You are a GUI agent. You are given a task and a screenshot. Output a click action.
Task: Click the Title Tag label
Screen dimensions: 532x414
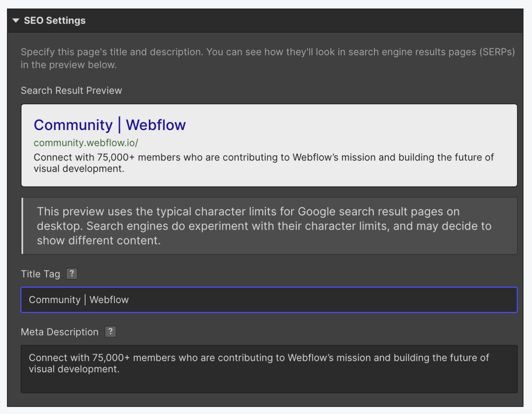pos(40,273)
